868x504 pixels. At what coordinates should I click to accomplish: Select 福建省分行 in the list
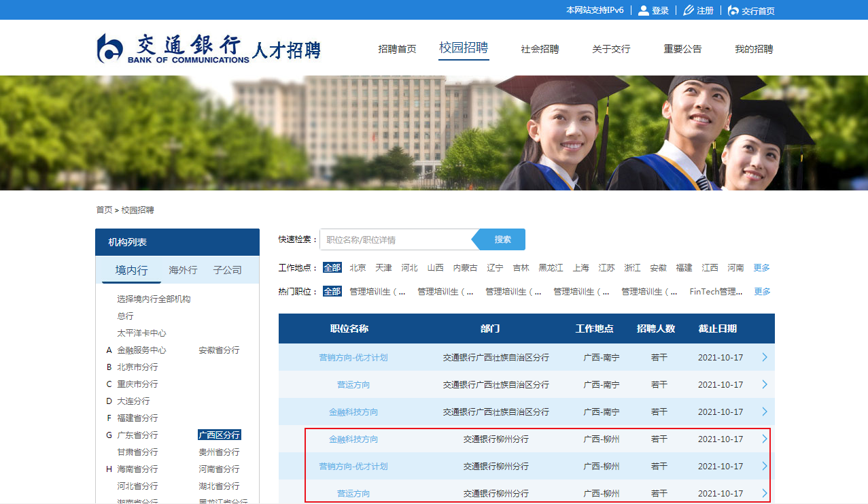tap(137, 418)
